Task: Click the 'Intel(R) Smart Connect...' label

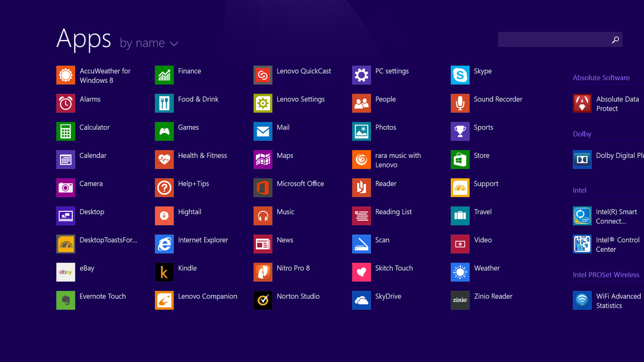Action: click(x=616, y=216)
